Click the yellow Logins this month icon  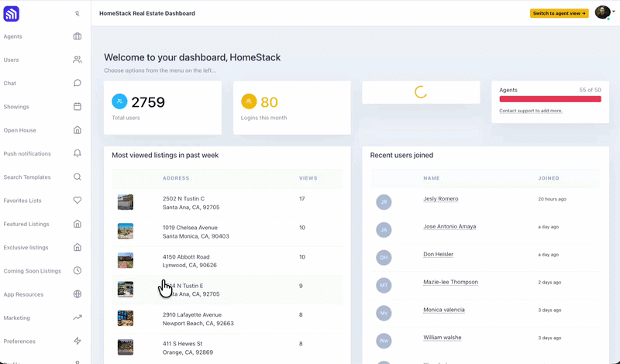click(249, 101)
